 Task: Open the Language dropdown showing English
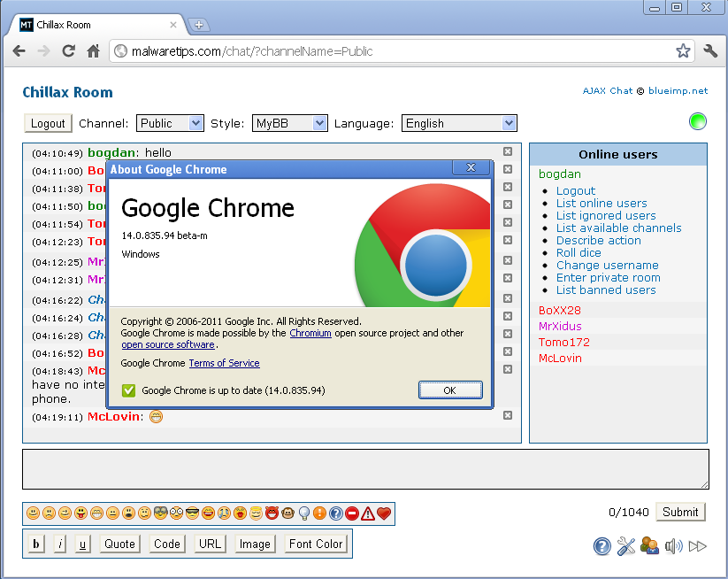pos(459,123)
